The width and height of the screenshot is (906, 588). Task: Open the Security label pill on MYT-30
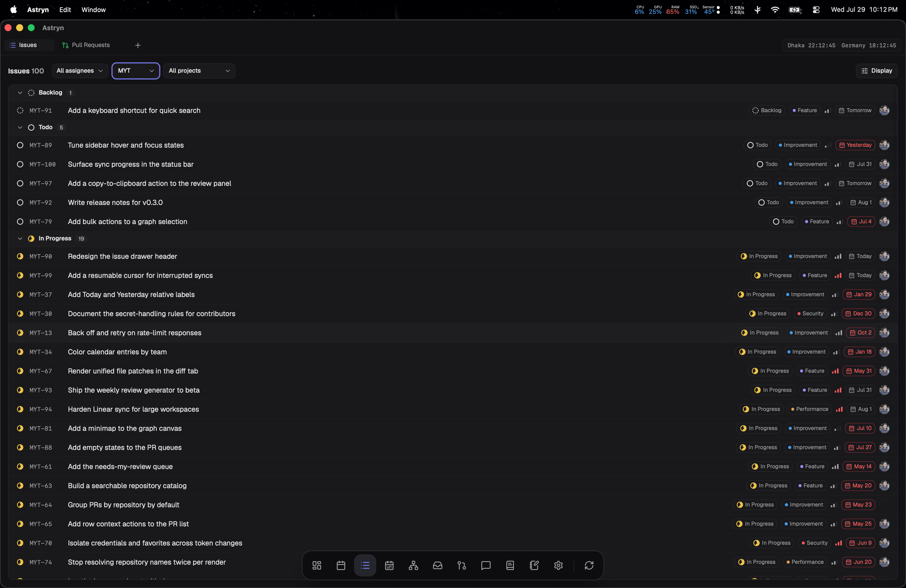pos(810,314)
